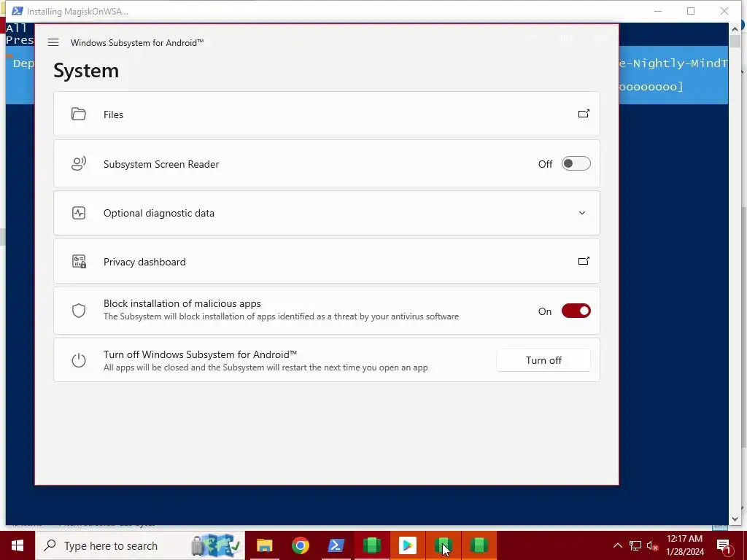Viewport: 747px width, 560px height.
Task: Open the Action Center notifications
Action: [x=723, y=545]
